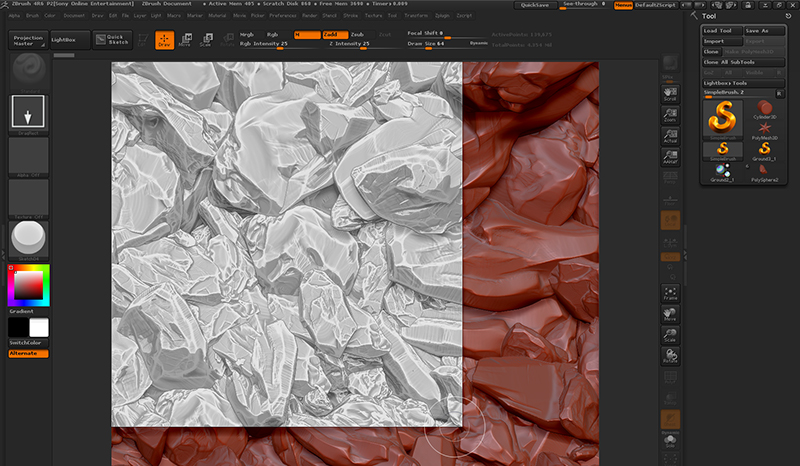Open the Quick Sketch button
Image resolution: width=800 pixels, height=466 pixels.
click(x=112, y=39)
